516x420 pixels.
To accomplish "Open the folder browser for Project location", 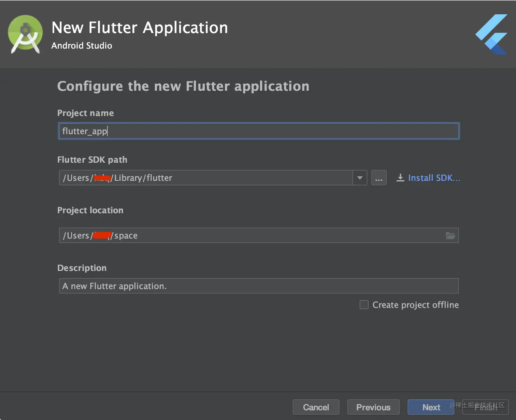I will click(x=450, y=236).
